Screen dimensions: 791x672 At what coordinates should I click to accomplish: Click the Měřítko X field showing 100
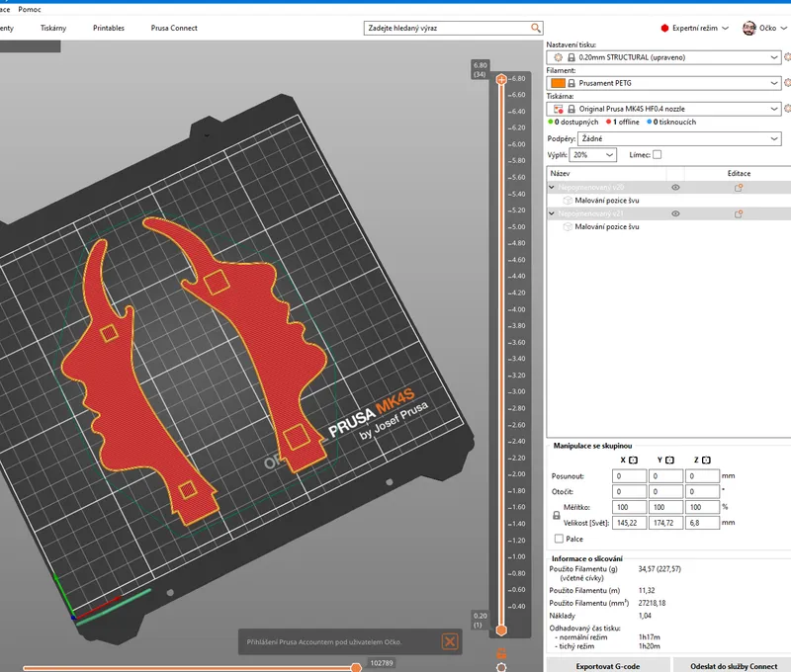click(629, 507)
